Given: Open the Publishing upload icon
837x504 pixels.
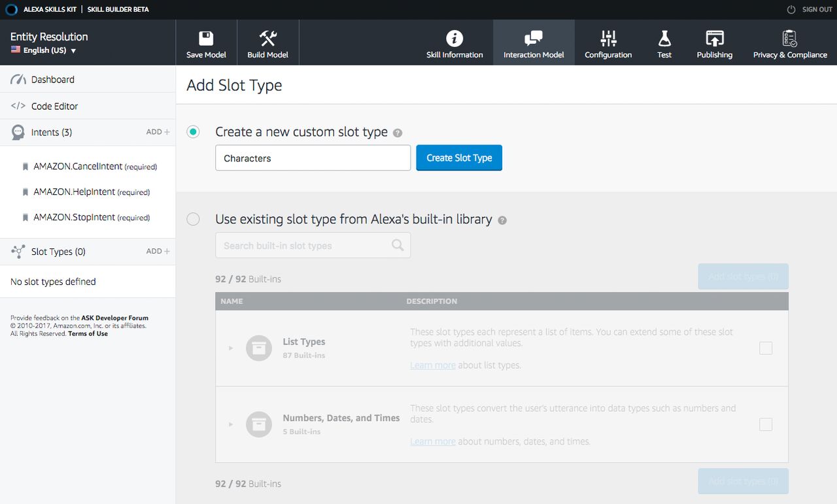Looking at the screenshot, I should point(715,38).
